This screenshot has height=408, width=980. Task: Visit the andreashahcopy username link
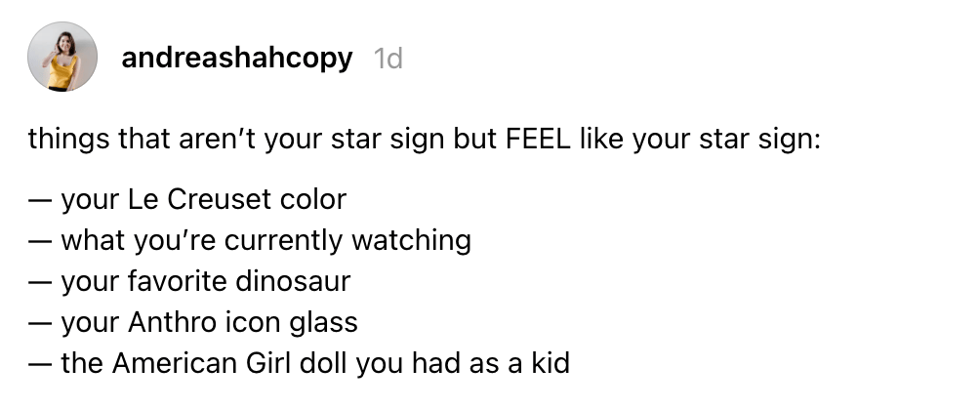(237, 59)
